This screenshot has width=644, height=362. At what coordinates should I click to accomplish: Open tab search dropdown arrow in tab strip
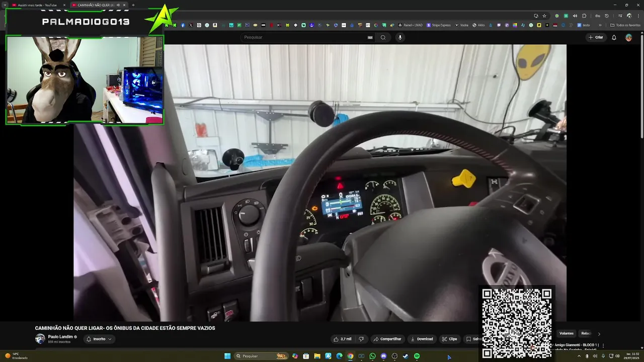[x=5, y=5]
